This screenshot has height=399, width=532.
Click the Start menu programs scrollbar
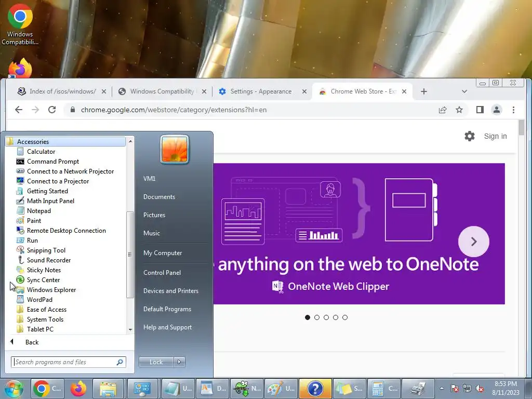click(x=130, y=255)
